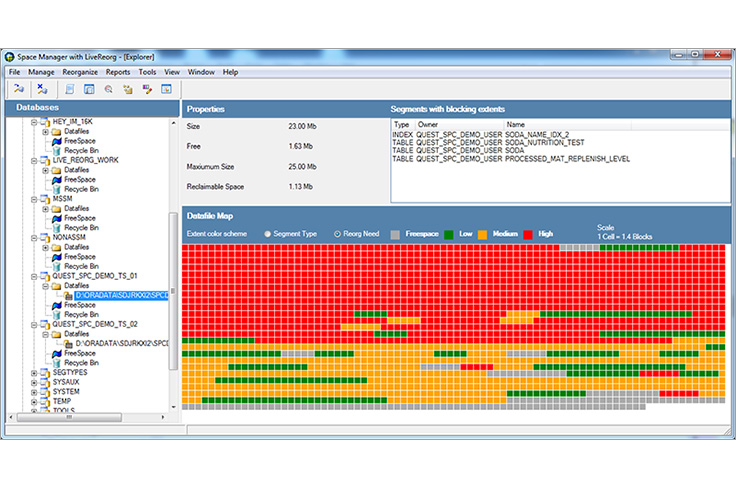Open the Window menu

point(201,72)
